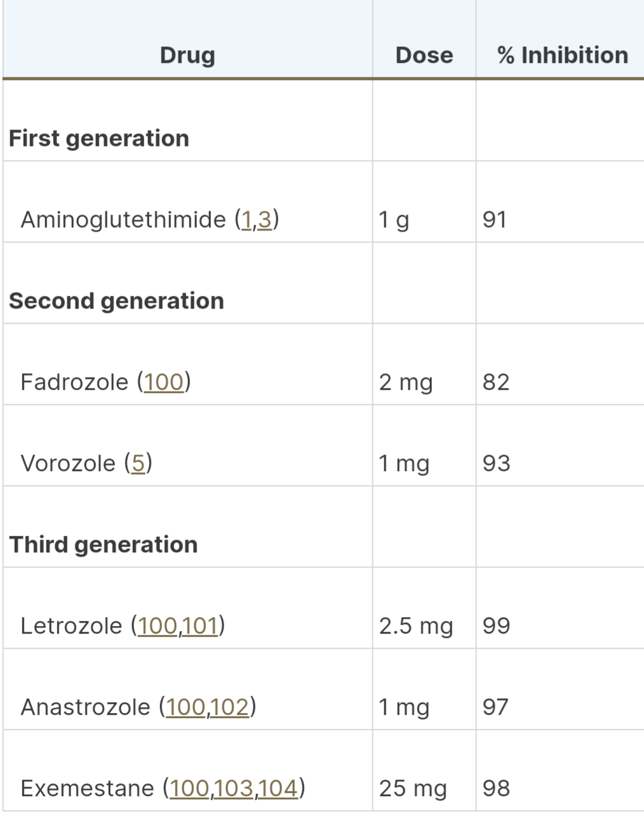Click reference 100 beside Exemestane
Screen dimensions: 644x833
(x=189, y=789)
